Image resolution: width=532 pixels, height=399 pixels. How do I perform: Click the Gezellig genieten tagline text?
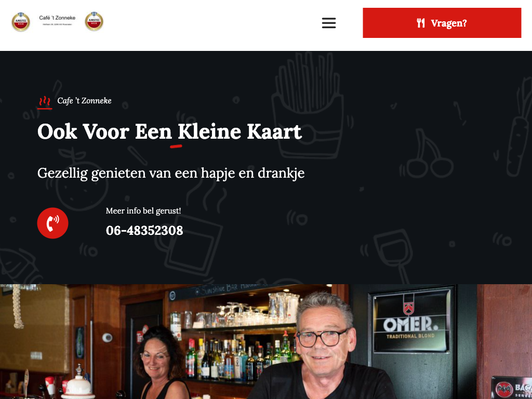click(x=171, y=173)
